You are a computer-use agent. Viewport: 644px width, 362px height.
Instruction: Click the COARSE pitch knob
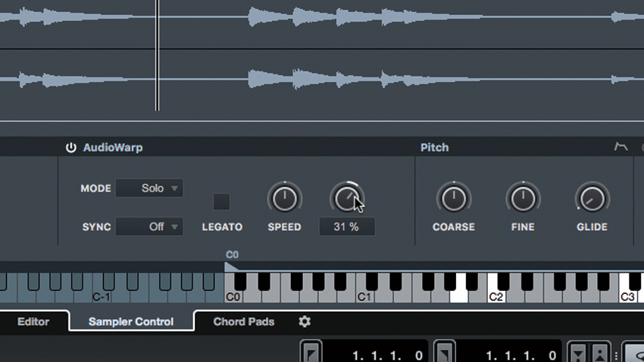coord(454,199)
